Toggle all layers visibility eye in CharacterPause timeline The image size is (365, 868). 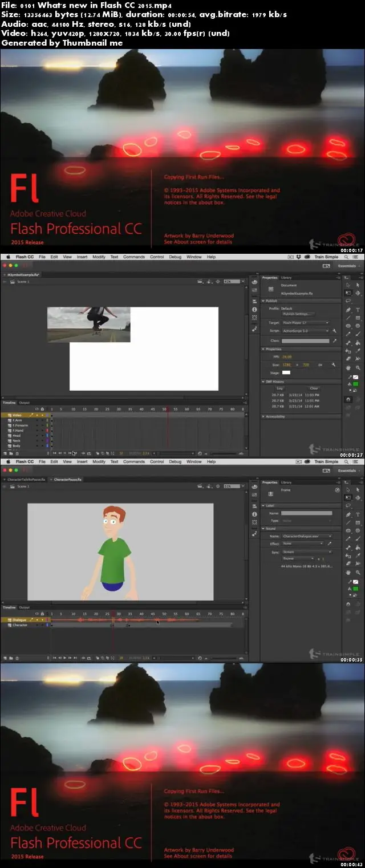coord(36,614)
